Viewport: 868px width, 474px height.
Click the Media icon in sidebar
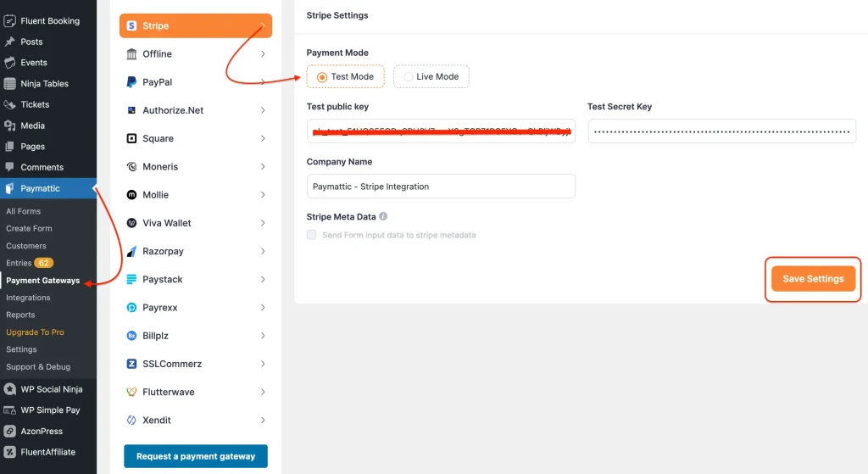[9, 125]
